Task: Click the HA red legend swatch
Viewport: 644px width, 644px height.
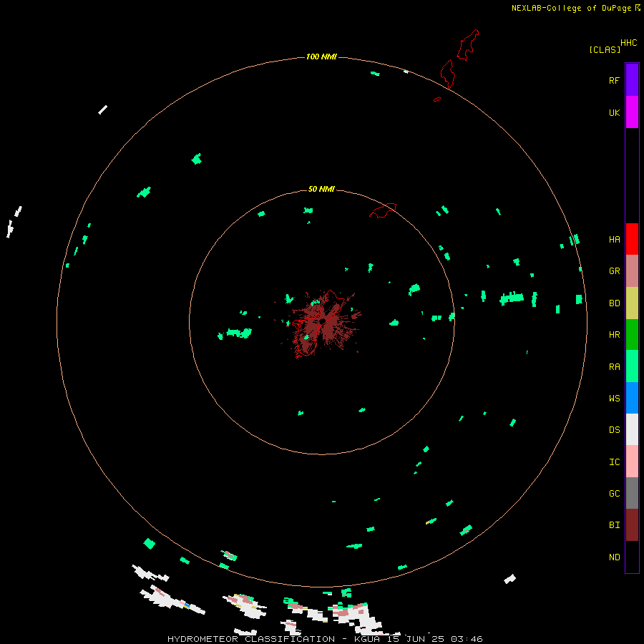Action: click(x=632, y=239)
